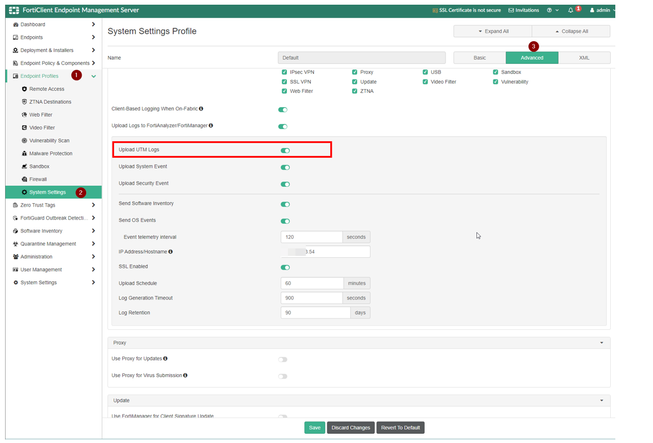Image resolution: width=653 pixels, height=443 pixels.
Task: Click the Firewall icon in sidebar
Action: [x=24, y=179]
